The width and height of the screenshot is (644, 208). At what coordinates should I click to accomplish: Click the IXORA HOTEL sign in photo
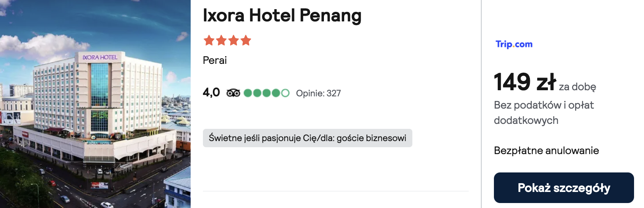coord(100,57)
